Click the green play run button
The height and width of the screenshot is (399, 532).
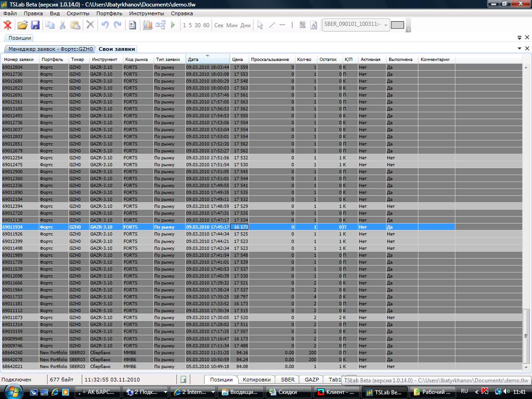coord(173,25)
